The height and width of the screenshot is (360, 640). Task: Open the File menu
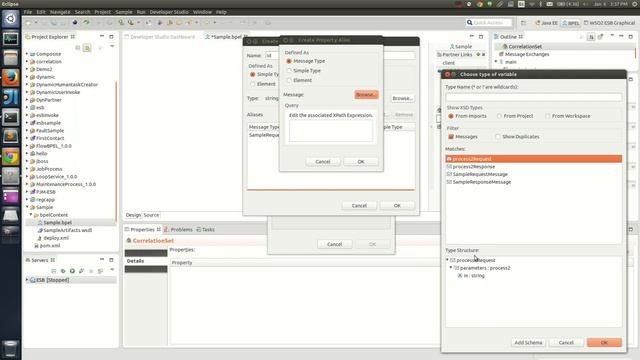pyautogui.click(x=28, y=12)
